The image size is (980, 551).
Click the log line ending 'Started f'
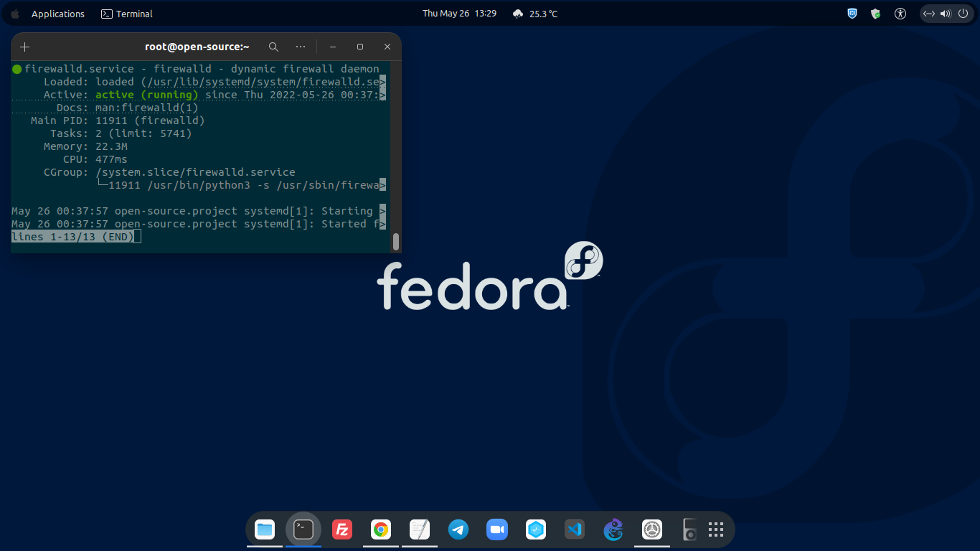click(199, 224)
